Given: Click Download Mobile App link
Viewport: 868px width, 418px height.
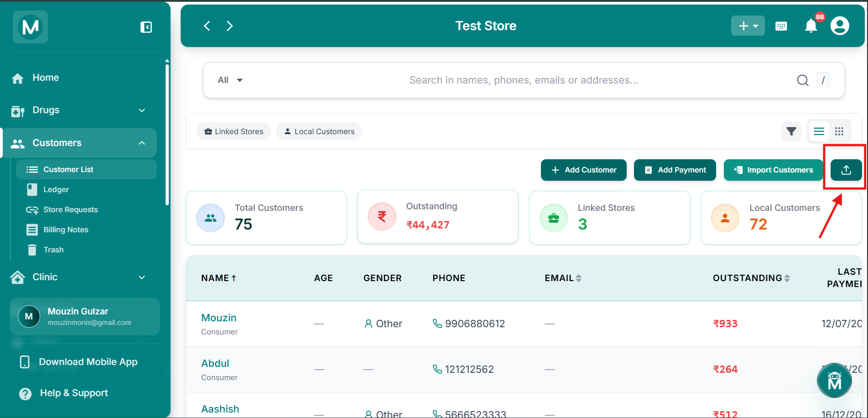Looking at the screenshot, I should tap(88, 362).
